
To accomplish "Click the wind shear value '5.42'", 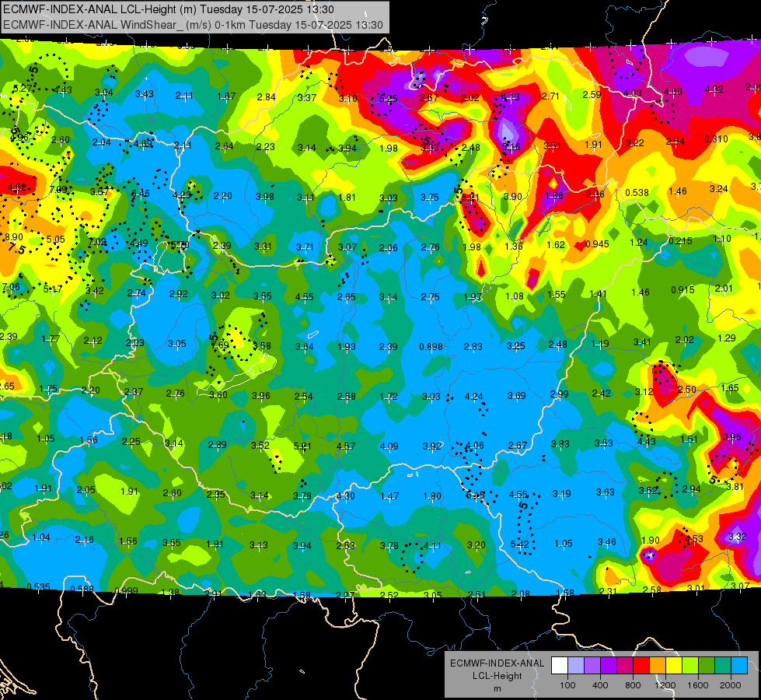I will (519, 544).
